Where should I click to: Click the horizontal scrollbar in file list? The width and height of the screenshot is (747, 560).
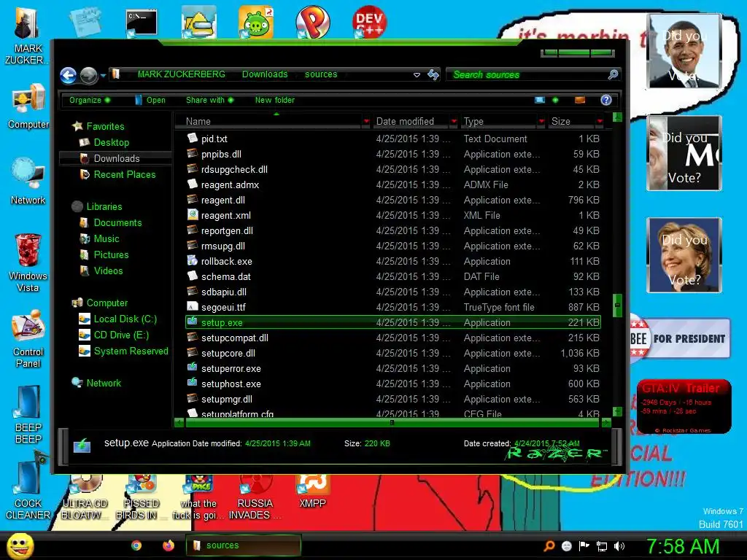coord(393,422)
